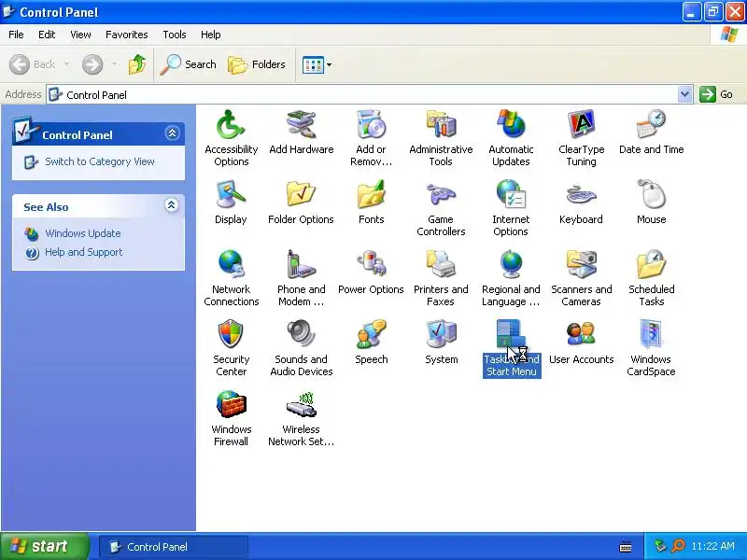Launch the Add Hardware wizard icon

tap(301, 125)
